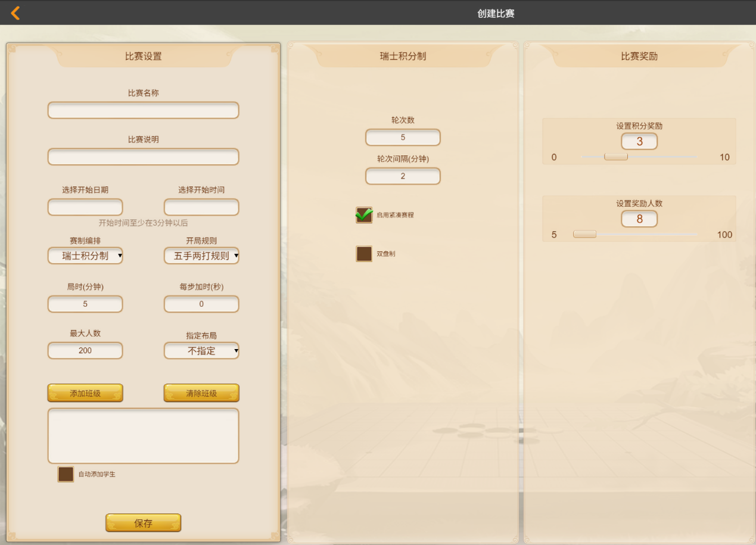The height and width of the screenshot is (545, 756).
Task: Enable the 双盘制 checkbox
Action: coord(364,254)
